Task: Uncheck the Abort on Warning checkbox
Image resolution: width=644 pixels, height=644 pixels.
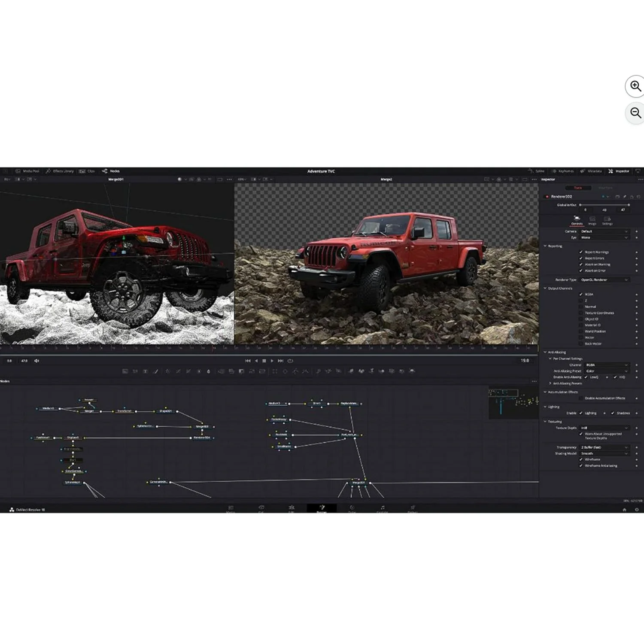Action: [x=581, y=264]
